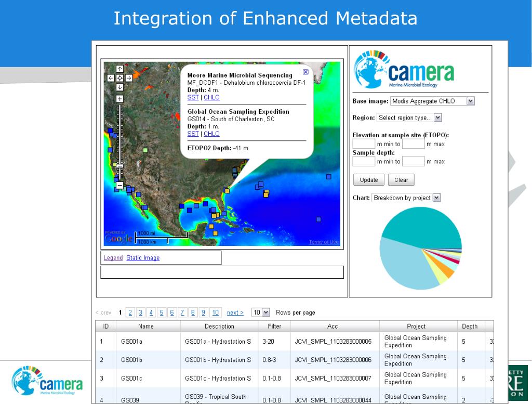Jump to results page 10
Viewport: 532px width, 404px height.
(x=215, y=312)
